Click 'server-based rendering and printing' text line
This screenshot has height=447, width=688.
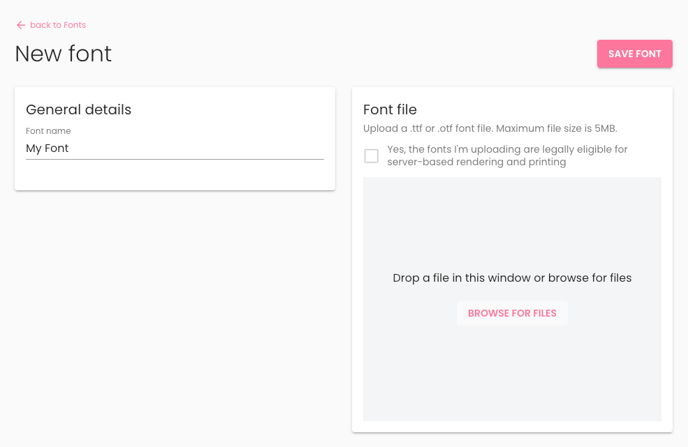click(x=477, y=162)
